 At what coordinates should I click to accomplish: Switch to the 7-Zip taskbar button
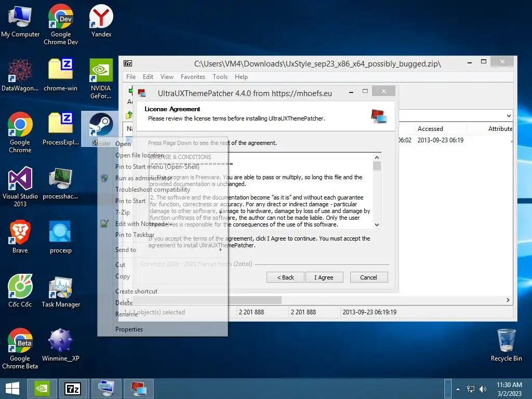pos(73,389)
